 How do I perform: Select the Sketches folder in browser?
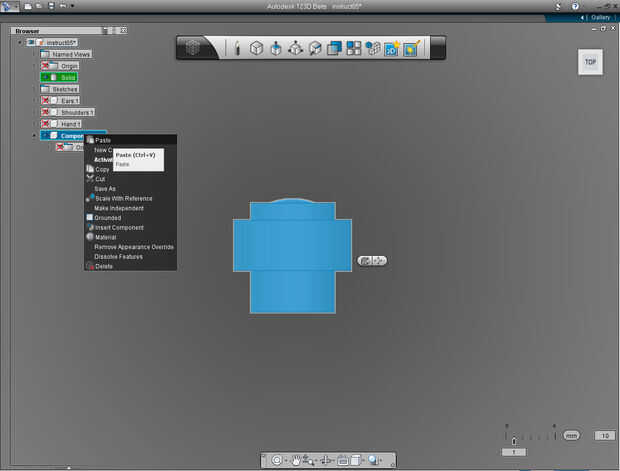point(60,89)
